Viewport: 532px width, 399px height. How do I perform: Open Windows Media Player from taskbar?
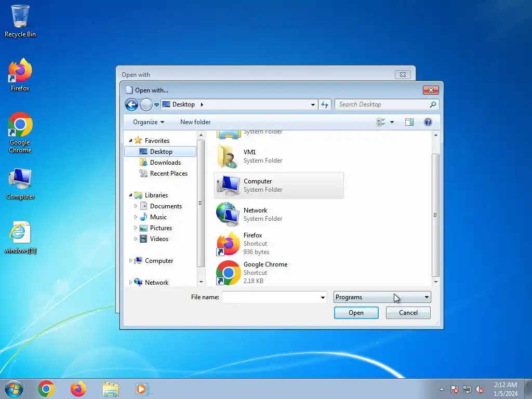(x=141, y=389)
